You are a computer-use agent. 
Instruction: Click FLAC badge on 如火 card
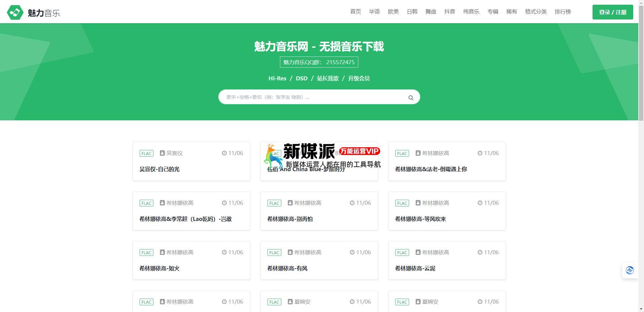pyautogui.click(x=146, y=252)
